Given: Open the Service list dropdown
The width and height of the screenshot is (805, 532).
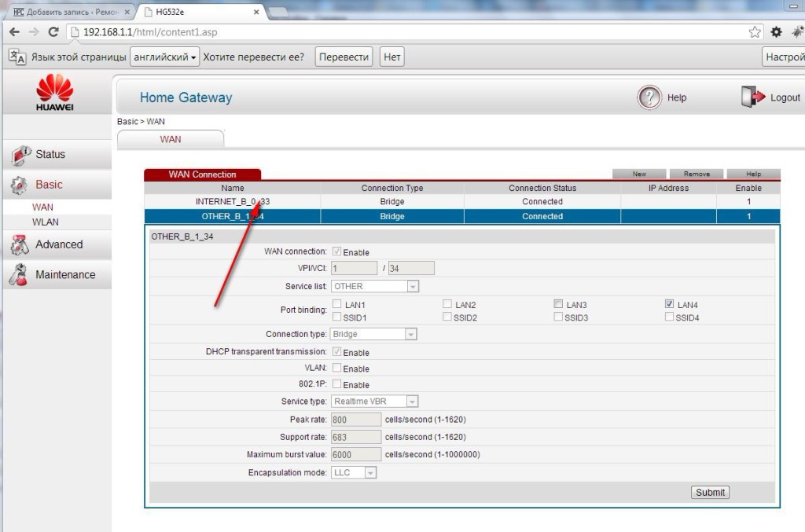Looking at the screenshot, I should coord(375,287).
